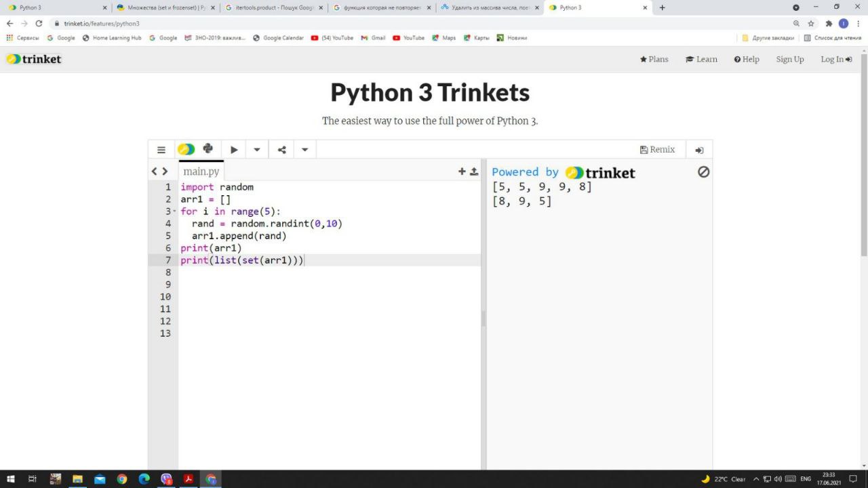Viewport: 868px width, 488px height.
Task: Switch to the 'itertools.product' Google search tab
Action: pyautogui.click(x=274, y=7)
